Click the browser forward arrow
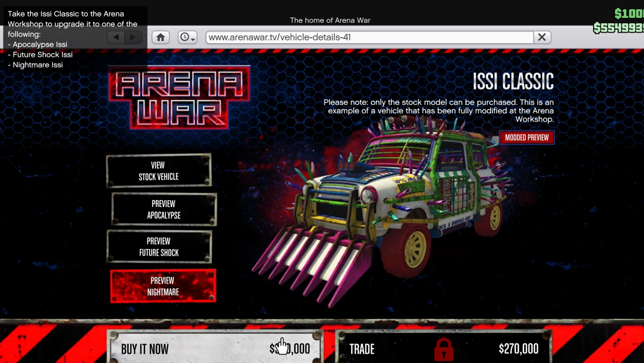 pyautogui.click(x=134, y=37)
